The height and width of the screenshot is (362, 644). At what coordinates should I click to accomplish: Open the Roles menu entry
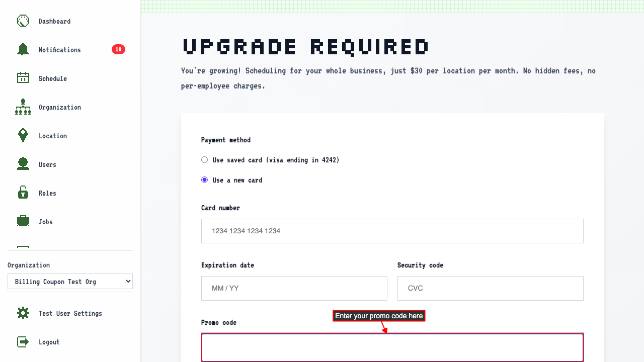click(47, 193)
